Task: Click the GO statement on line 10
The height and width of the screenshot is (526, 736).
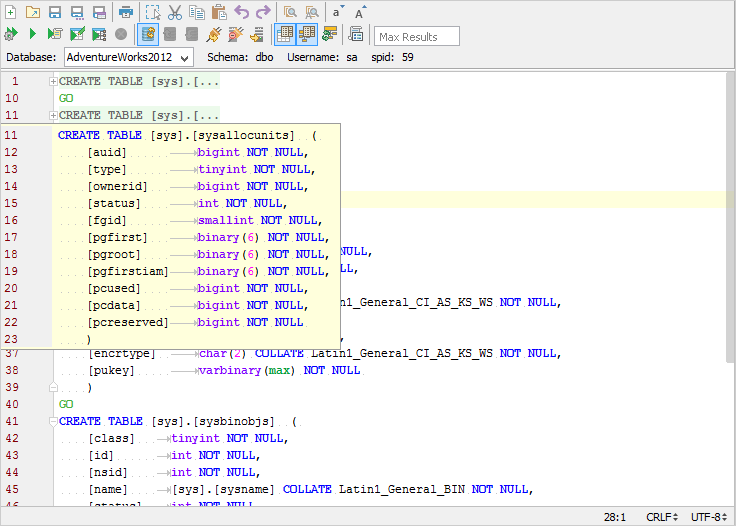Action: (x=66, y=99)
